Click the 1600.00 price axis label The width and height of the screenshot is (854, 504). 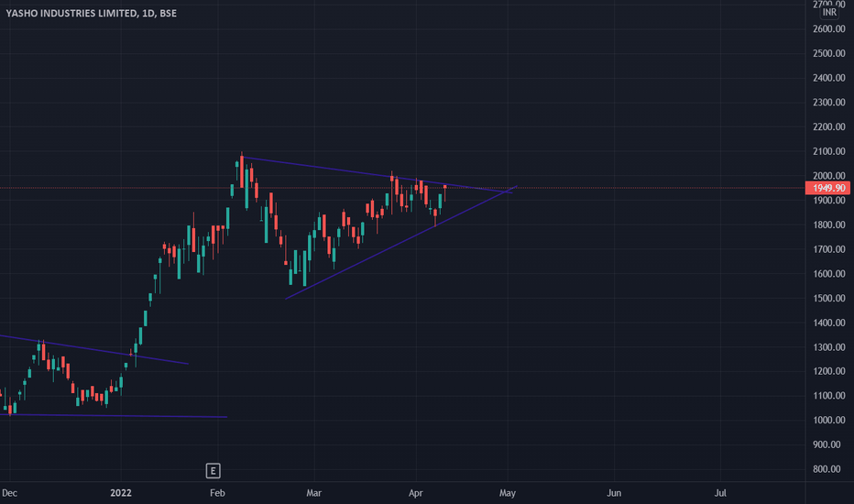click(829, 274)
